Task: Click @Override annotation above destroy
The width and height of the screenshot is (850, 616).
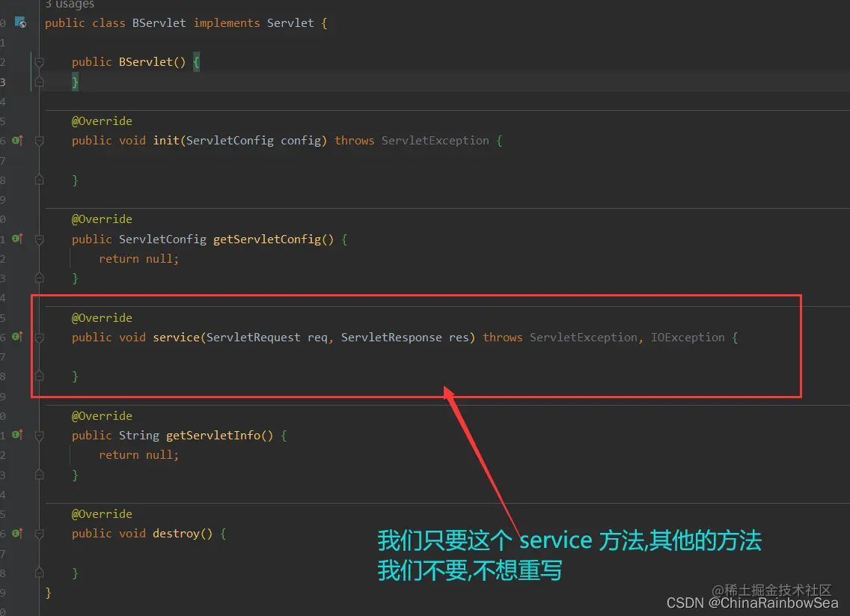Action: click(102, 514)
